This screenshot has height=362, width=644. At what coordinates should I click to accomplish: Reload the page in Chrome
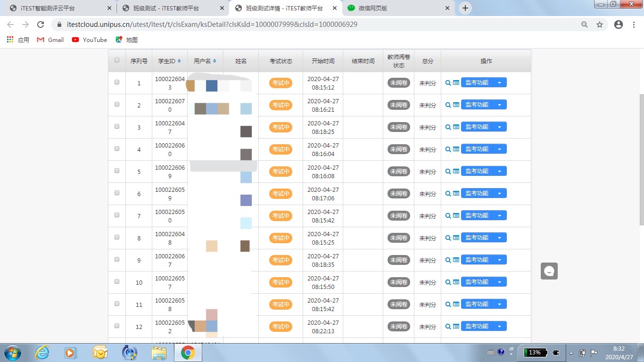pyautogui.click(x=41, y=25)
